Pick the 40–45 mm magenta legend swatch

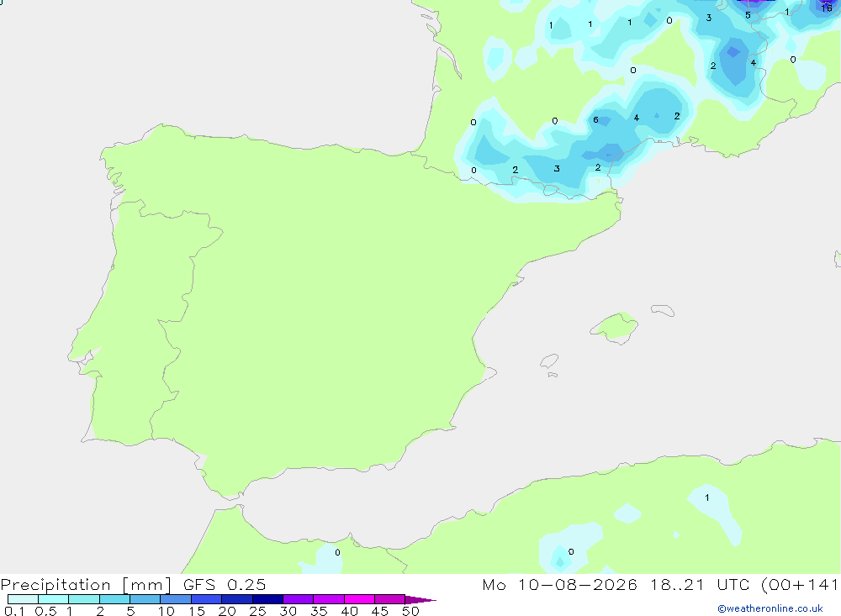tap(359, 599)
